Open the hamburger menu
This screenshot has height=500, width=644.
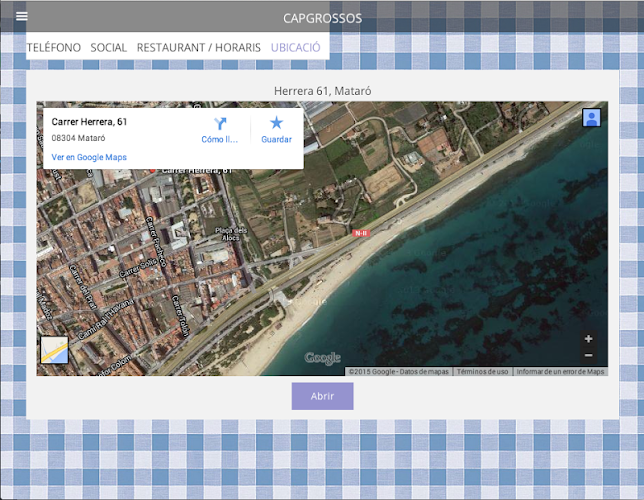point(22,16)
